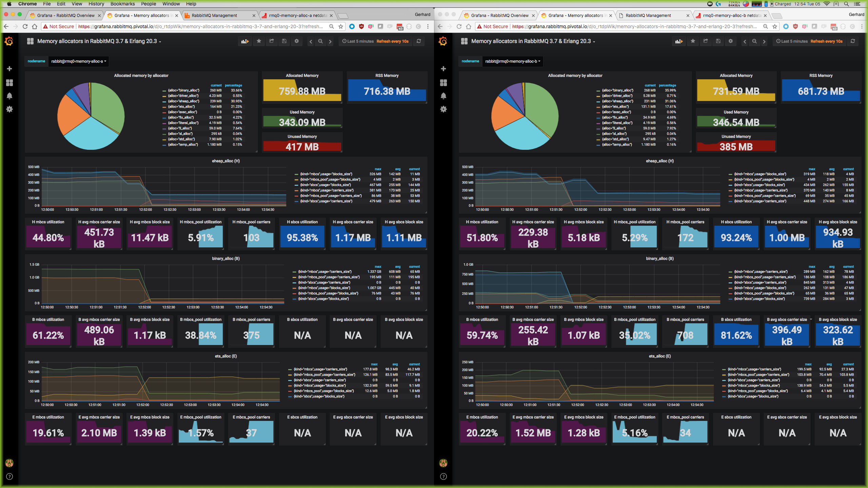Viewport: 868px width, 488px height.
Task: Open the Apple menu
Action: pos(9,4)
